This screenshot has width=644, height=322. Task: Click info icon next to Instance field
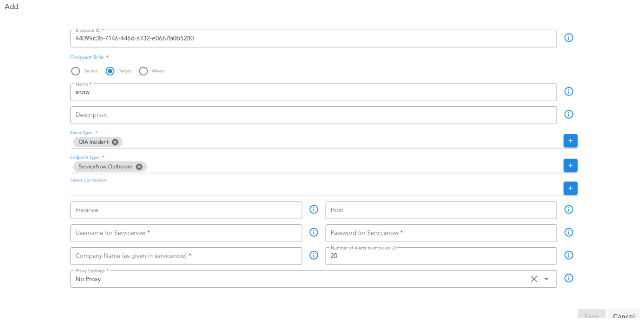pyautogui.click(x=314, y=210)
